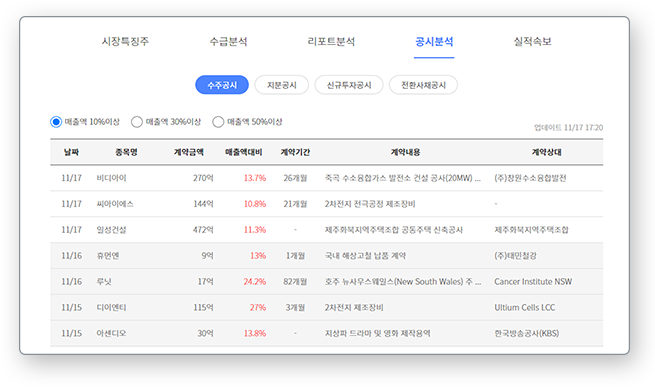Select the 매출액 30%이상 radio button
Viewport: 655px width, 387px height.
pos(137,122)
